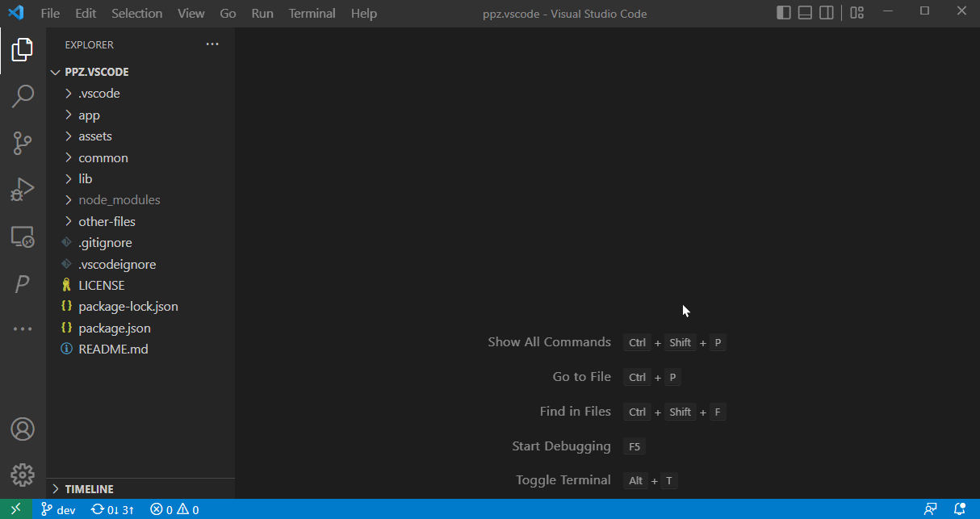This screenshot has height=519, width=980.
Task: Expand the TIMELINE section
Action: pyautogui.click(x=140, y=489)
